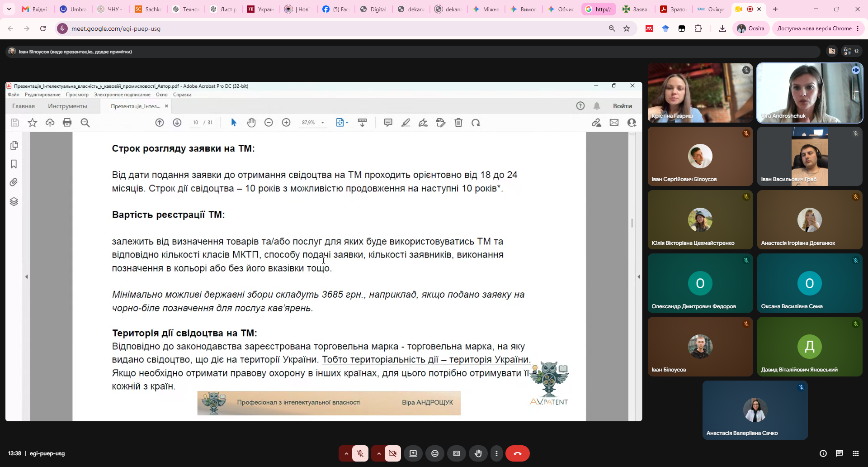
Task: Turn on the camera in Google Meet
Action: click(x=393, y=453)
